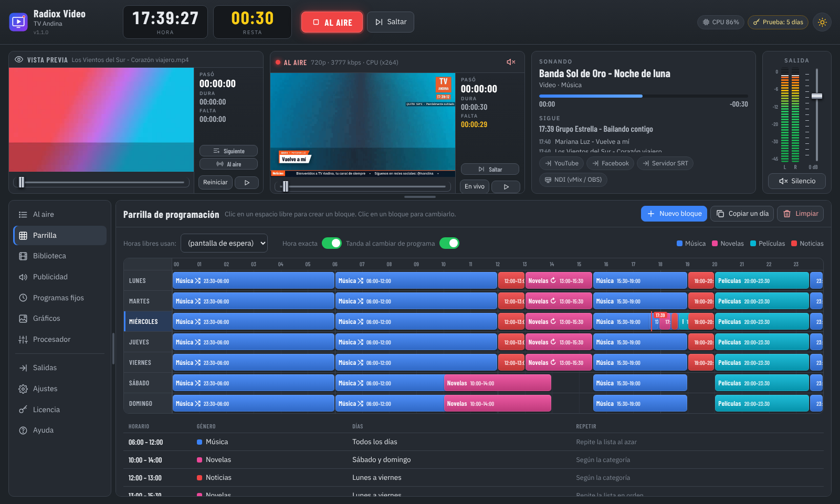Open Biblioteca from the sidebar
840x504 pixels.
point(60,256)
